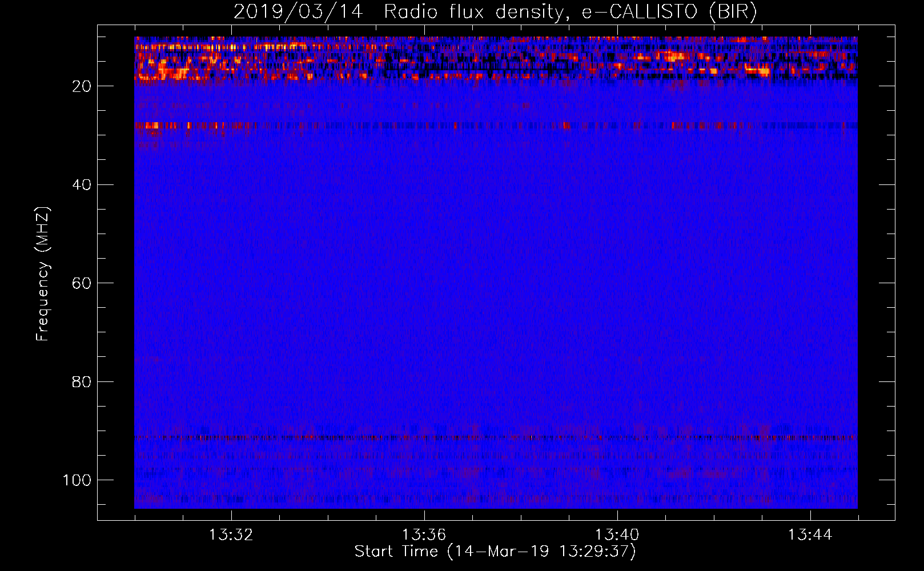Click the '80' frequency tick label
This screenshot has height=571, width=924.
pos(82,382)
